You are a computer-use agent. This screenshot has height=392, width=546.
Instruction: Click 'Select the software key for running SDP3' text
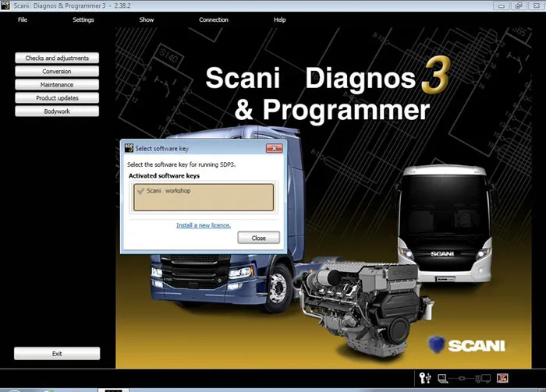click(181, 164)
